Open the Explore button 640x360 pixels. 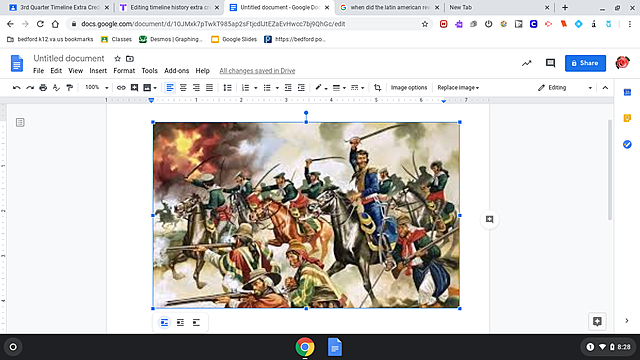click(x=597, y=321)
